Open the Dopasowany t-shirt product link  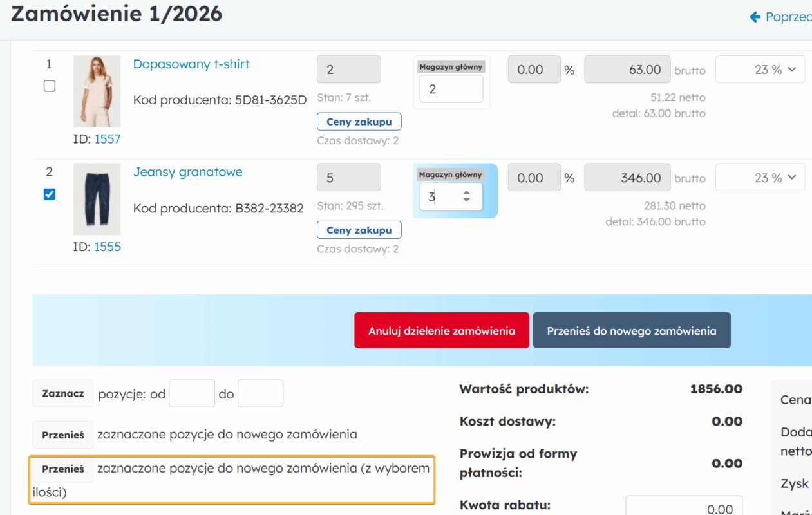[191, 64]
